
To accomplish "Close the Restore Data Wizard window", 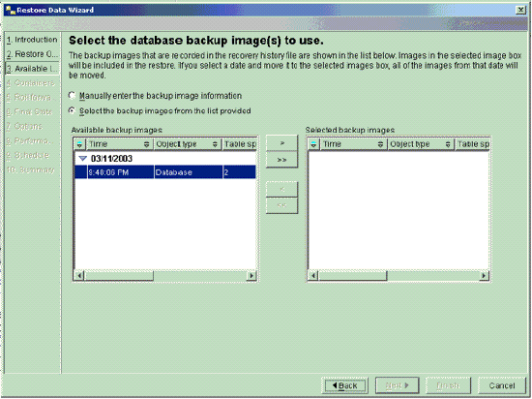I will [520, 10].
